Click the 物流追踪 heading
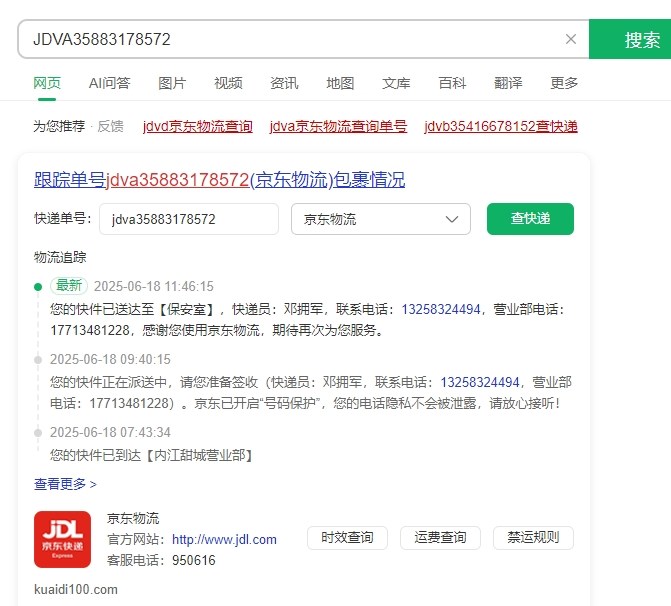 click(x=60, y=257)
